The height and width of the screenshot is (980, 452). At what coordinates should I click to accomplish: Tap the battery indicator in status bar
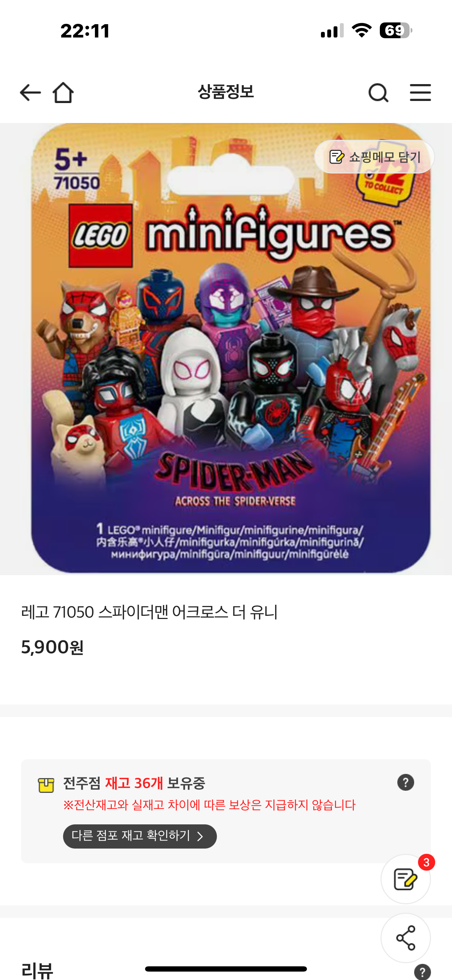[396, 30]
